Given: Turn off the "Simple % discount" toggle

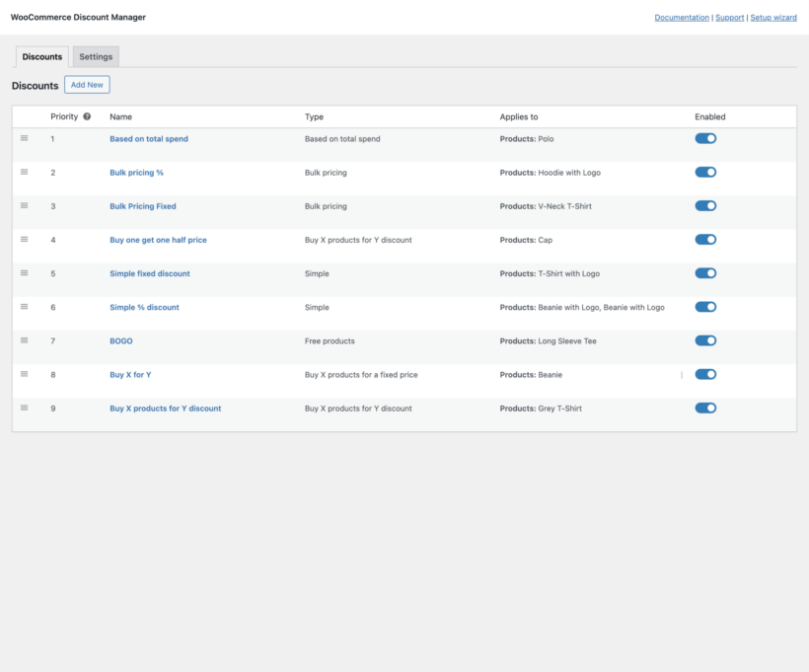Looking at the screenshot, I should [x=705, y=307].
